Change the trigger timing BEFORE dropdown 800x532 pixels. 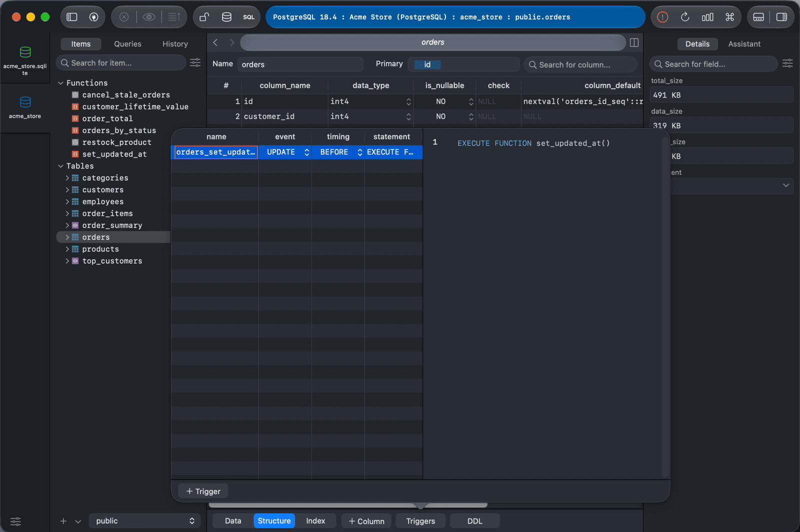point(338,152)
